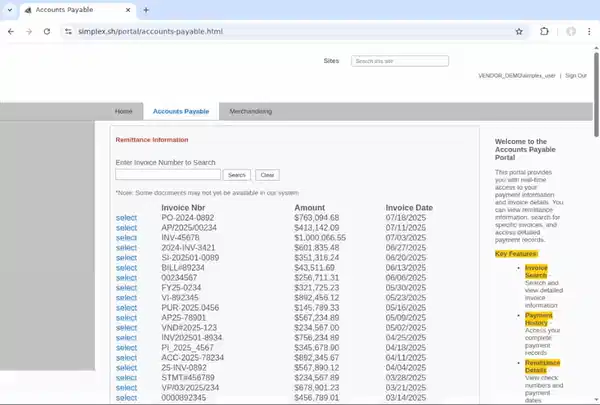The height and width of the screenshot is (405, 600).
Task: Select invoice VND#2025-123
Action: 126,328
